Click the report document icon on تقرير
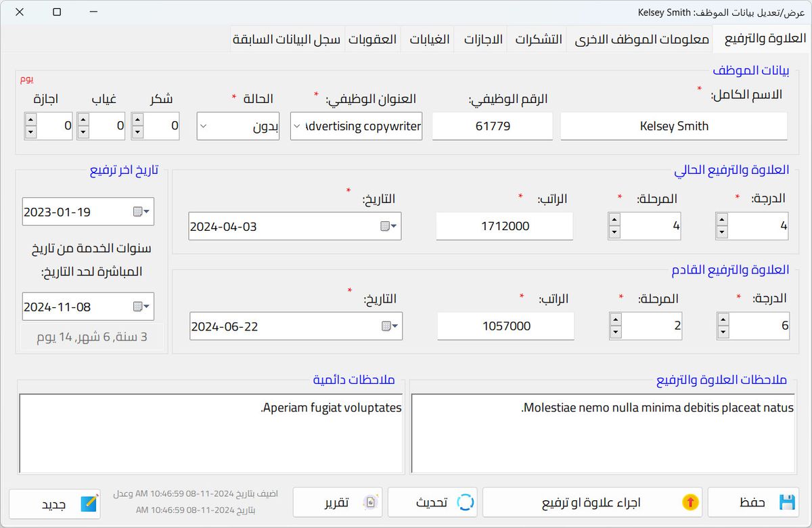Image resolution: width=812 pixels, height=528 pixels. click(369, 502)
